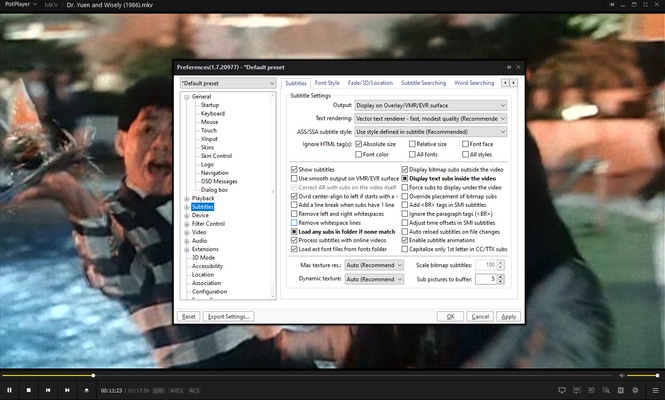
Task: Enable Use smooth output on VMR/EVR surface
Action: coord(294,178)
